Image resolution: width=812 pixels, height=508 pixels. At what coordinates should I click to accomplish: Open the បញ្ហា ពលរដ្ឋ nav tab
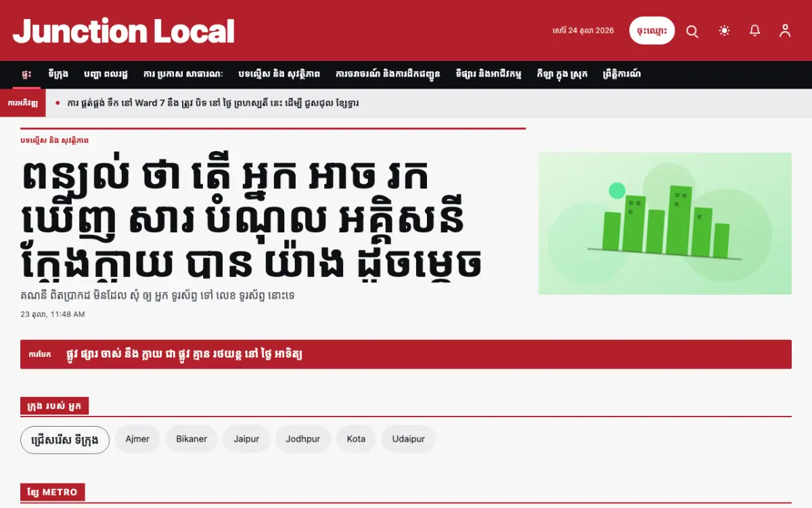[106, 74]
